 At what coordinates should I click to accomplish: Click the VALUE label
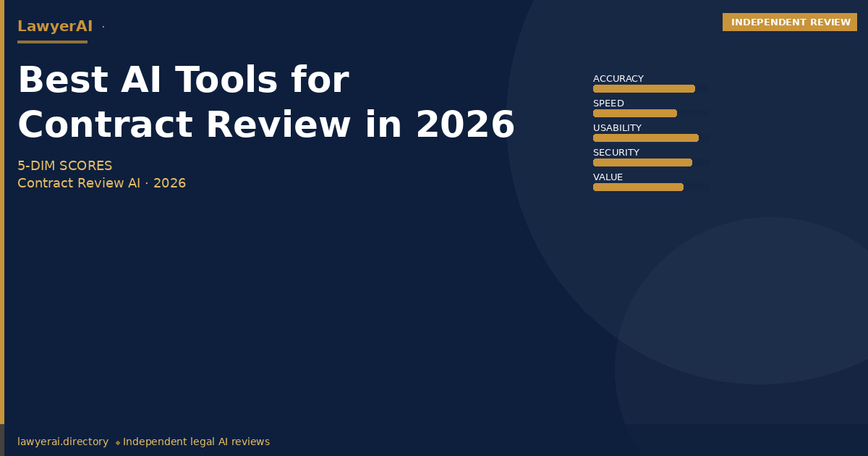point(608,177)
